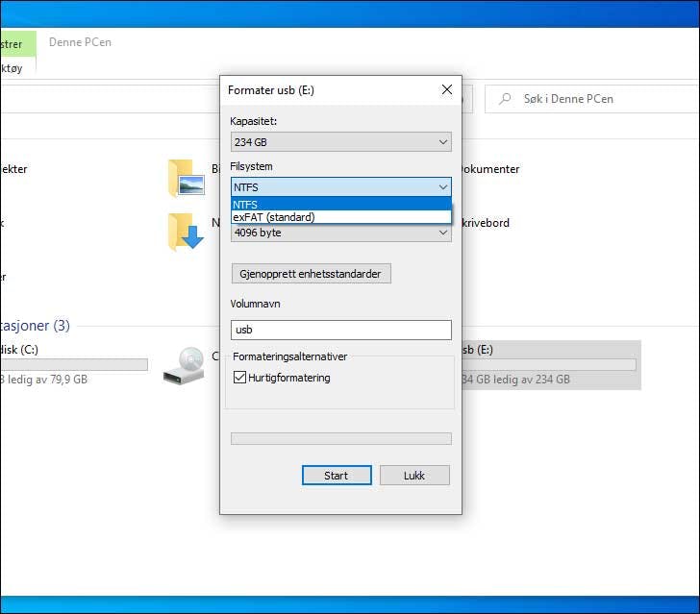Open the Downloads folder with blue arrow

tap(186, 232)
